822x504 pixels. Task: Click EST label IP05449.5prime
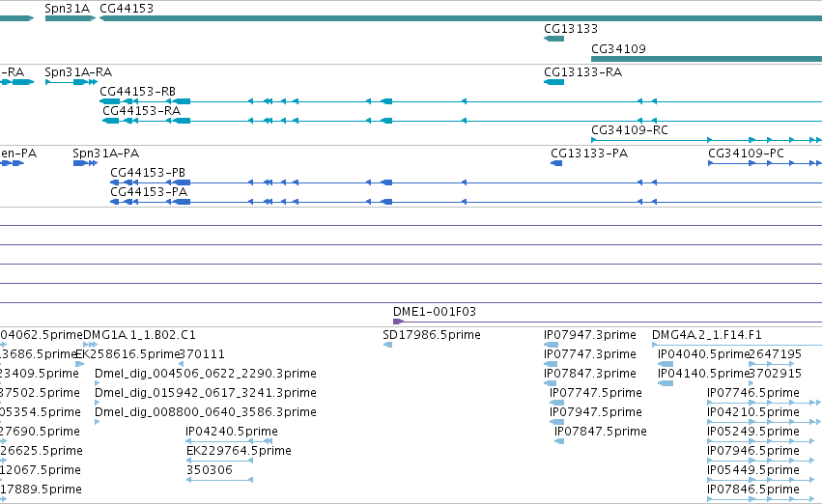click(752, 470)
